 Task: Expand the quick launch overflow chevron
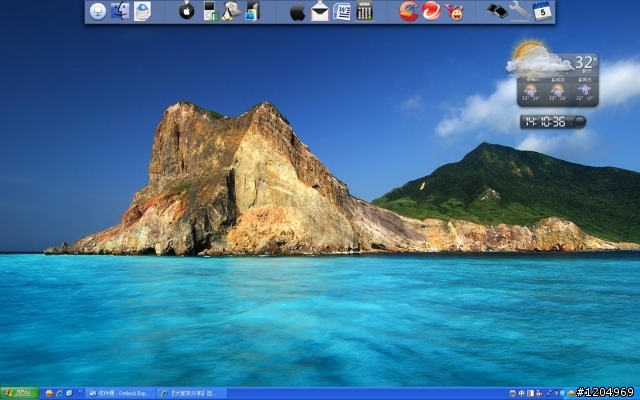point(80,392)
